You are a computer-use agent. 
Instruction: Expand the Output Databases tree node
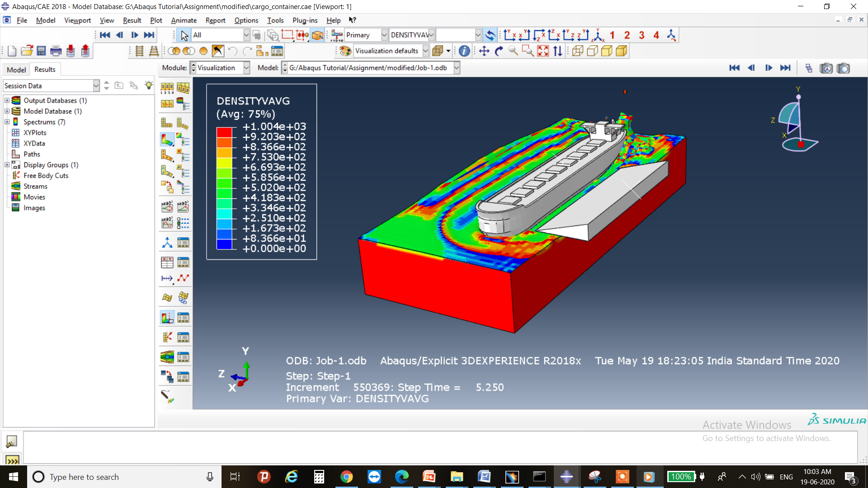7,100
